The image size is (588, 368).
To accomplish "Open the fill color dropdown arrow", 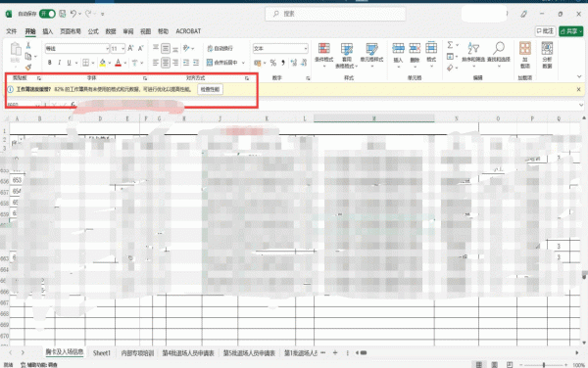I will pyautogui.click(x=110, y=63).
